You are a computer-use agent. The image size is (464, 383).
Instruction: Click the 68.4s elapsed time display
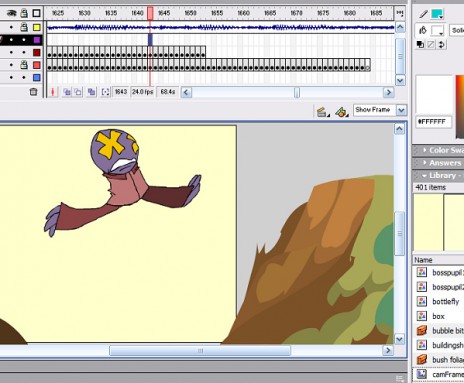point(167,92)
